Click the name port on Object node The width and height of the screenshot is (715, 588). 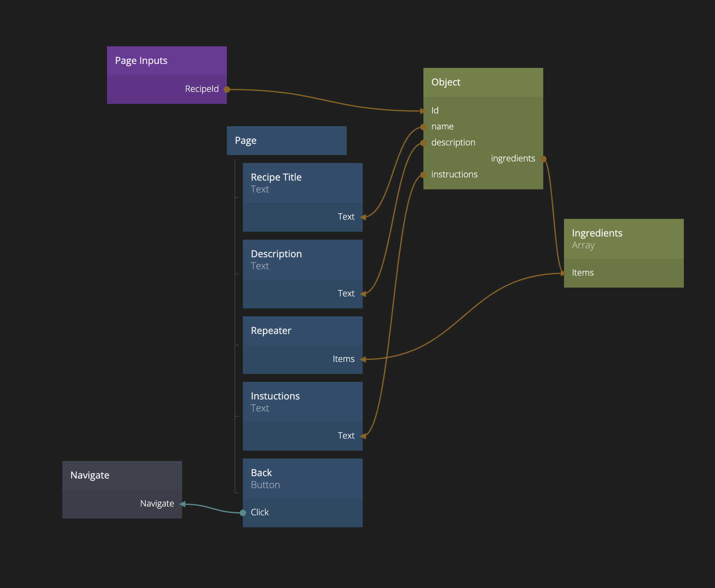pos(423,127)
